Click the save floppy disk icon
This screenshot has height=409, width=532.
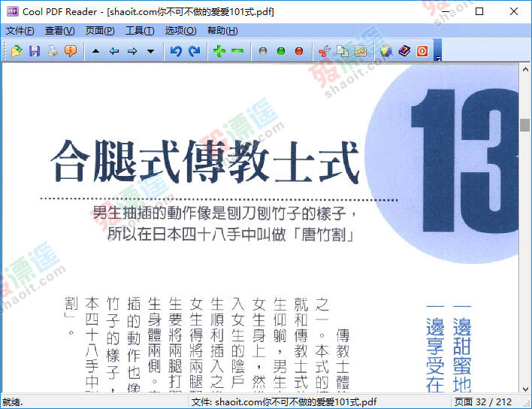(35, 51)
